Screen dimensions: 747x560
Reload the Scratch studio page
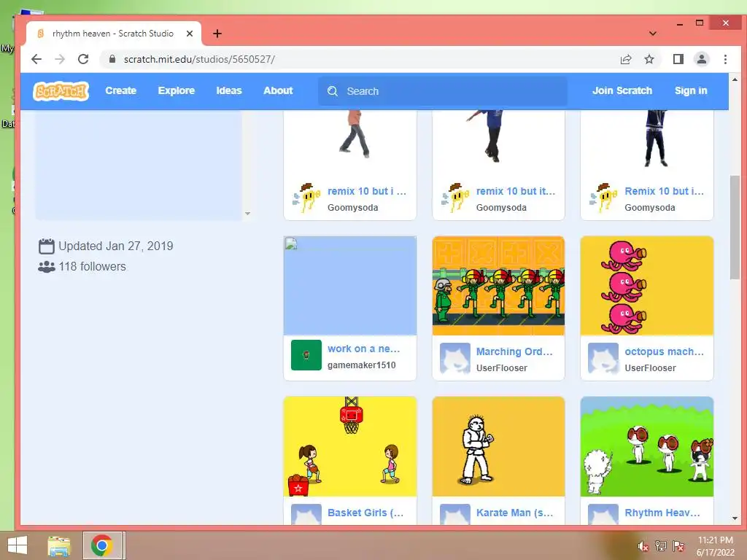pyautogui.click(x=83, y=59)
